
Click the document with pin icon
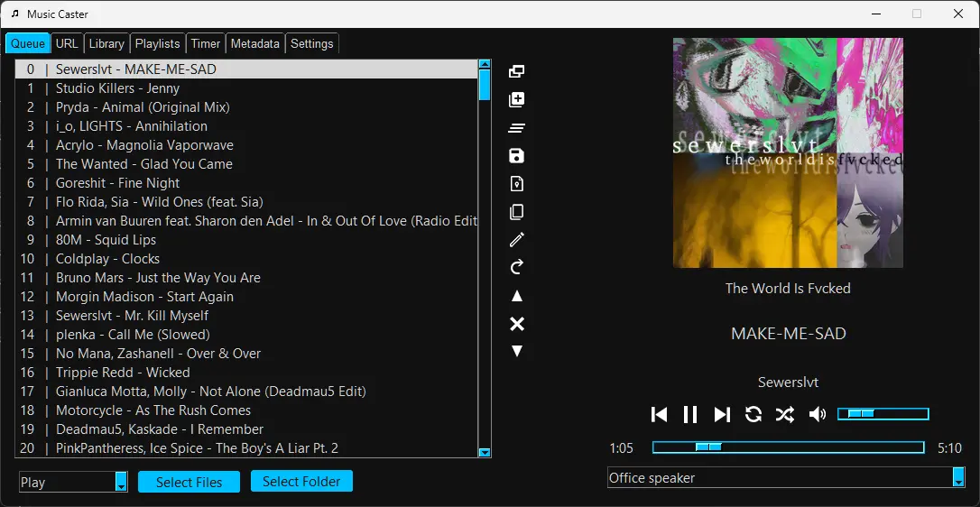517,184
